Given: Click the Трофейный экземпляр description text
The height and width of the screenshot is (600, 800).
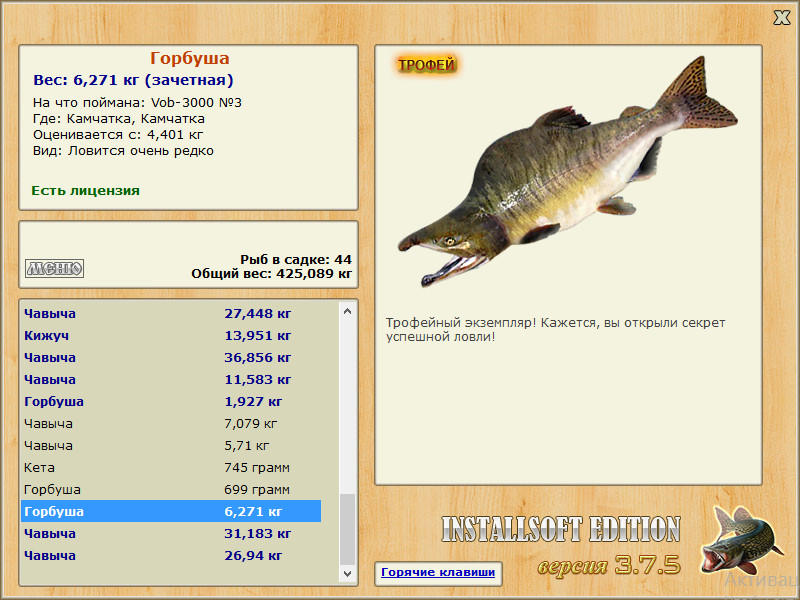Looking at the screenshot, I should pyautogui.click(x=555, y=330).
